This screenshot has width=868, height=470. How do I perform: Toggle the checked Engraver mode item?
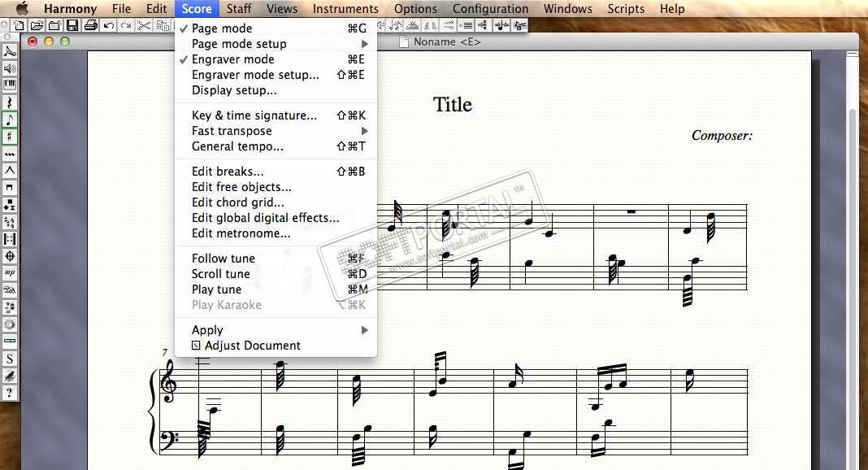click(276, 59)
